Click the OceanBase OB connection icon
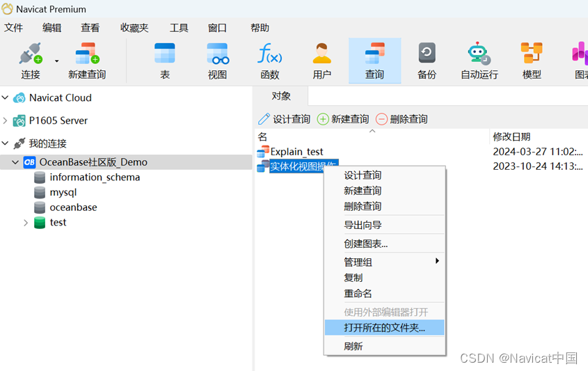This screenshot has height=371, width=588. coord(30,162)
